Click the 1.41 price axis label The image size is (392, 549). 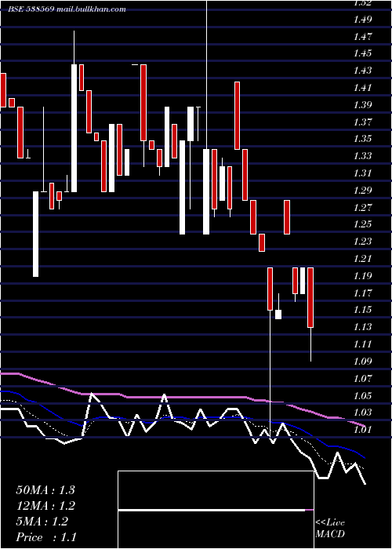[x=362, y=88]
